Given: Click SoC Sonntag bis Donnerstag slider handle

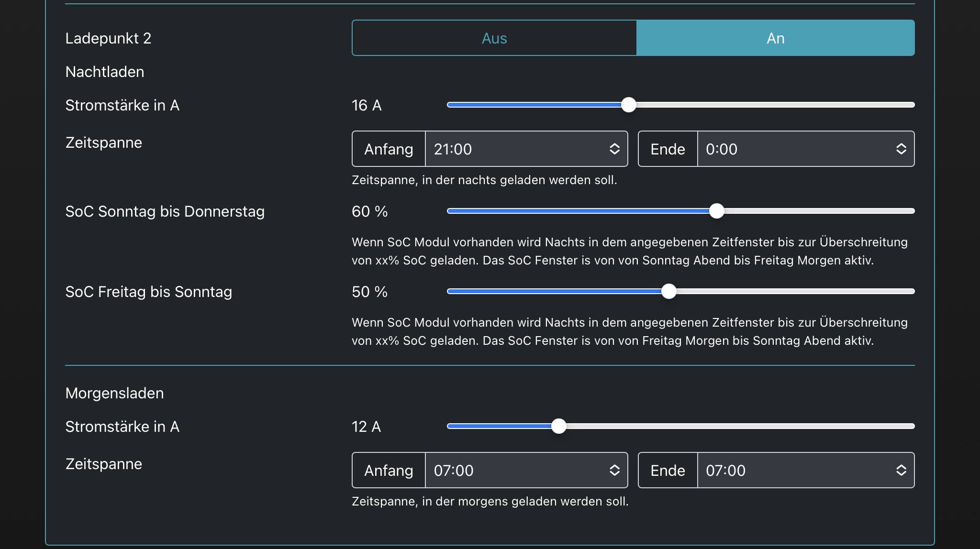Looking at the screenshot, I should (x=716, y=211).
